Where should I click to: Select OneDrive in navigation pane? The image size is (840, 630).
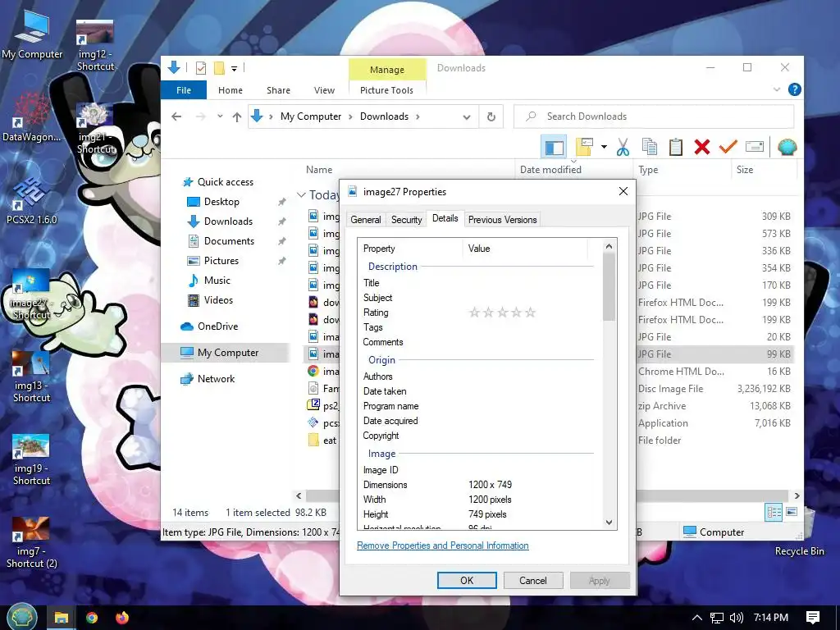point(217,326)
